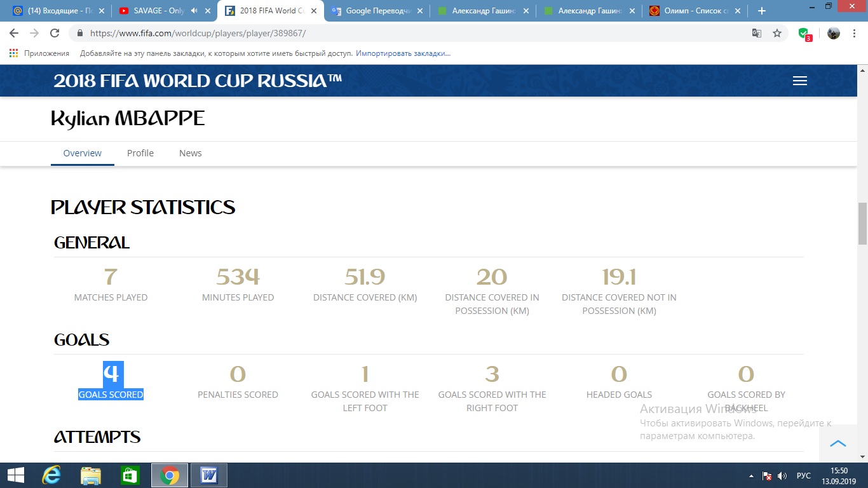Reload the current FIFA page
Image resolution: width=868 pixels, height=488 pixels.
coord(55,33)
